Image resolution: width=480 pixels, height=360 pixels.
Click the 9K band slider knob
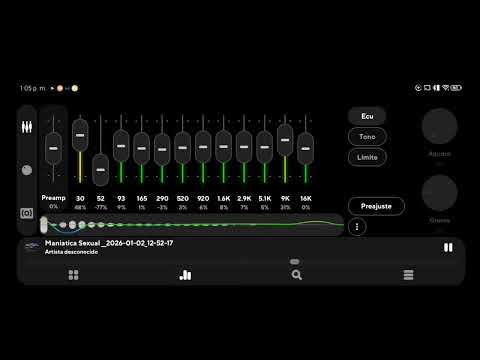coord(285,140)
